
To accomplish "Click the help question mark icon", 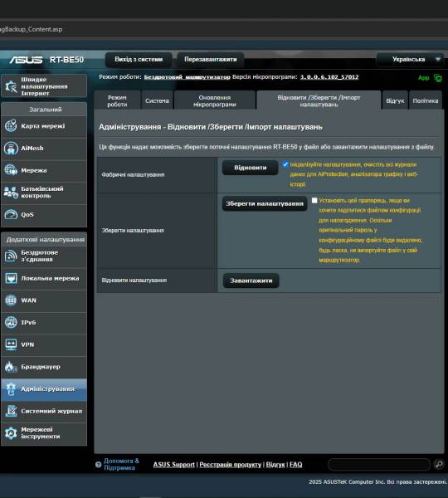I will point(99,465).
